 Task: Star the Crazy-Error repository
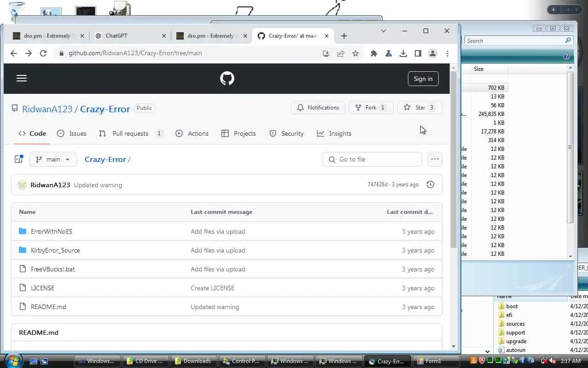[x=419, y=108]
